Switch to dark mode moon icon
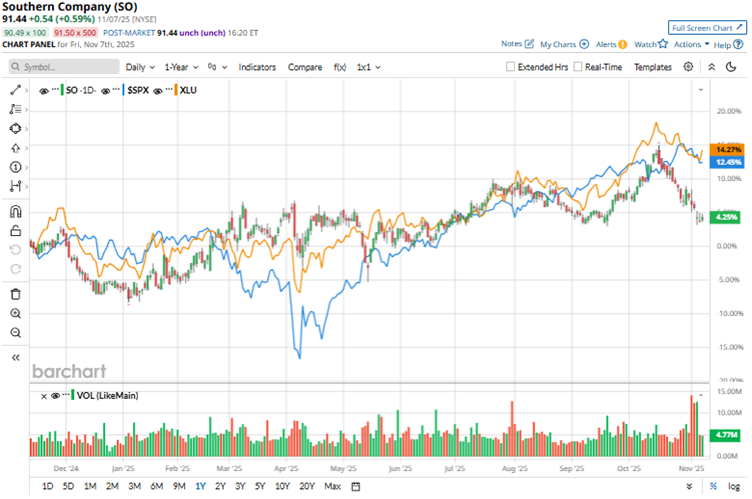 tap(731, 67)
